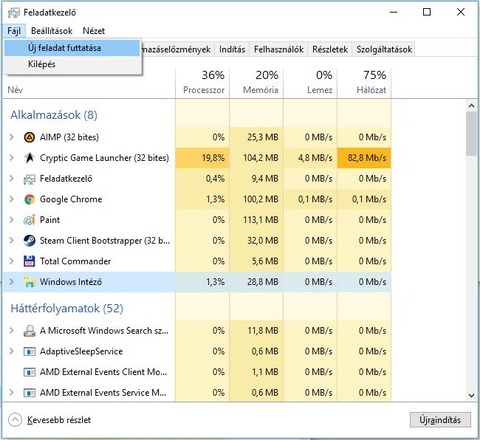480x440 pixels.
Task: Click the Feladatkezelő row icon
Action: click(x=29, y=179)
